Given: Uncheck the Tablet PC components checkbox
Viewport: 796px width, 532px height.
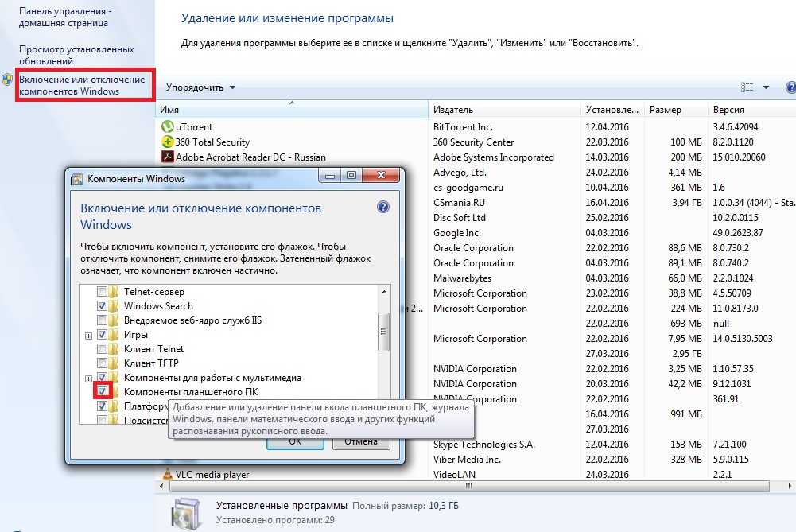Looking at the screenshot, I should tap(102, 391).
